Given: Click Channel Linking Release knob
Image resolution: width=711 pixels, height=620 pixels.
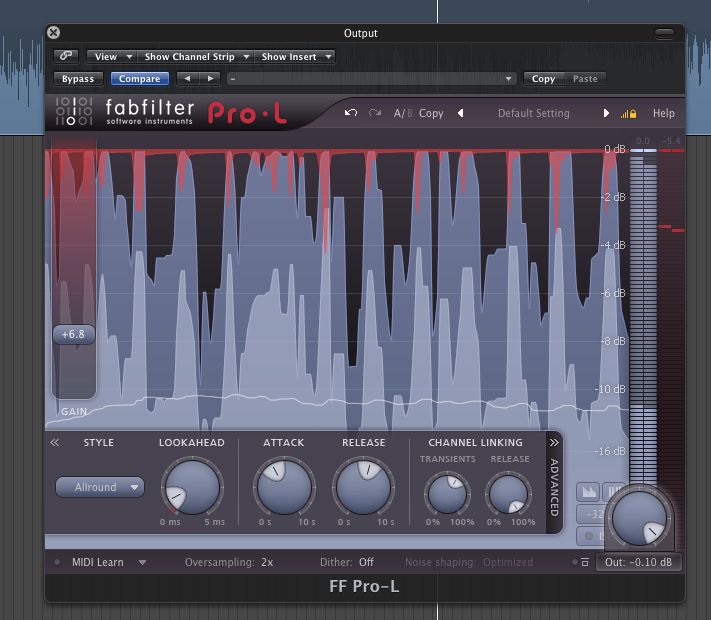Looking at the screenshot, I should click(x=508, y=493).
